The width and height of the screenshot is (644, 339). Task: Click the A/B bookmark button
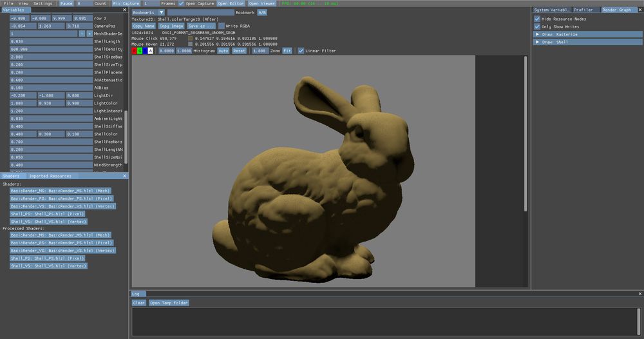coord(262,13)
